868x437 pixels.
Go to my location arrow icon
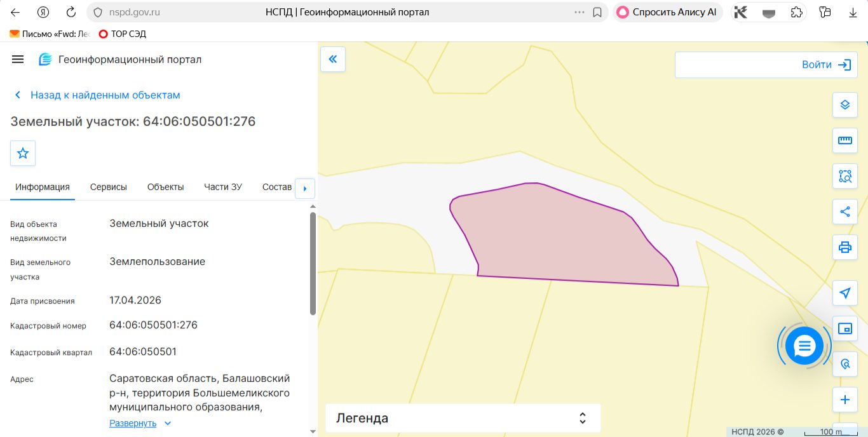845,293
